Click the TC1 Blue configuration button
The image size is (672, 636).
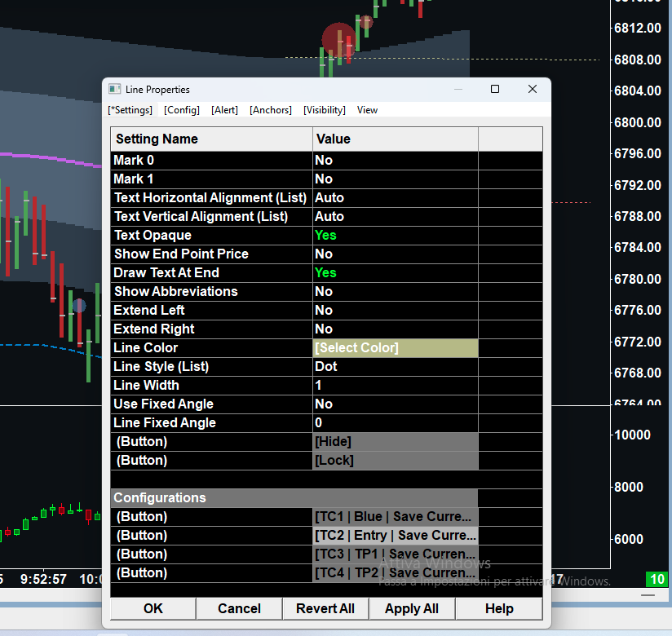[396, 517]
